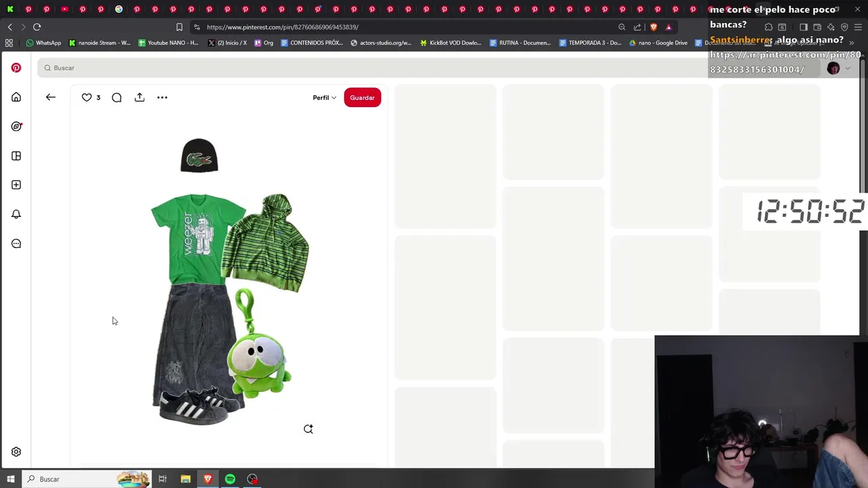
Task: Open File Explorer from taskbar
Action: [x=185, y=479]
